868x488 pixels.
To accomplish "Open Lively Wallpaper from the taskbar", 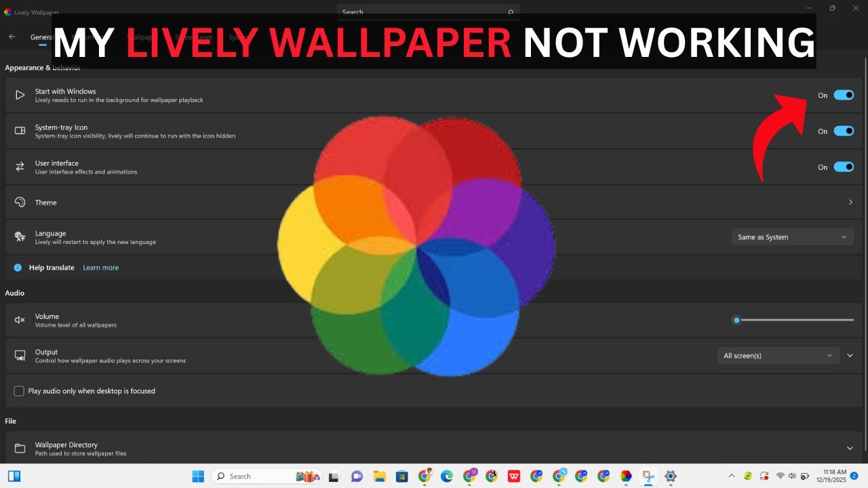I will pos(626,476).
